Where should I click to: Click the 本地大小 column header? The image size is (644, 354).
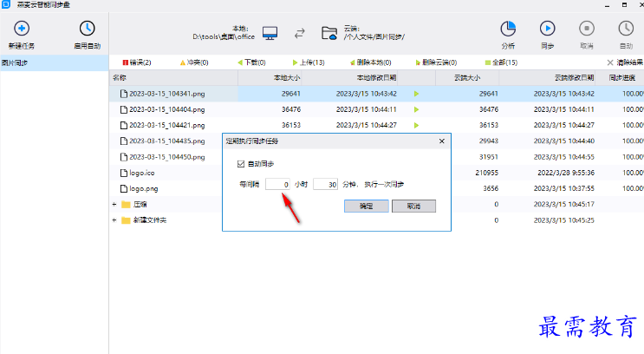click(x=270, y=78)
